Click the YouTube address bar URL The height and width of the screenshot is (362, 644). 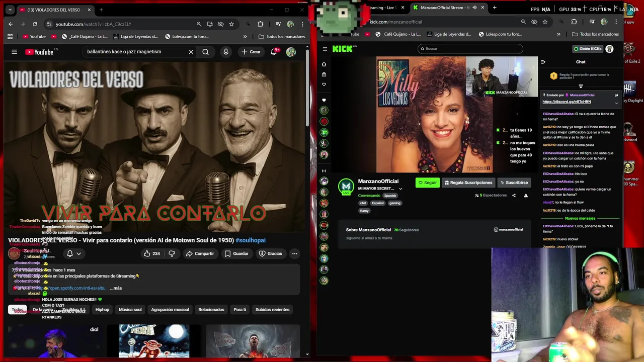[x=94, y=24]
